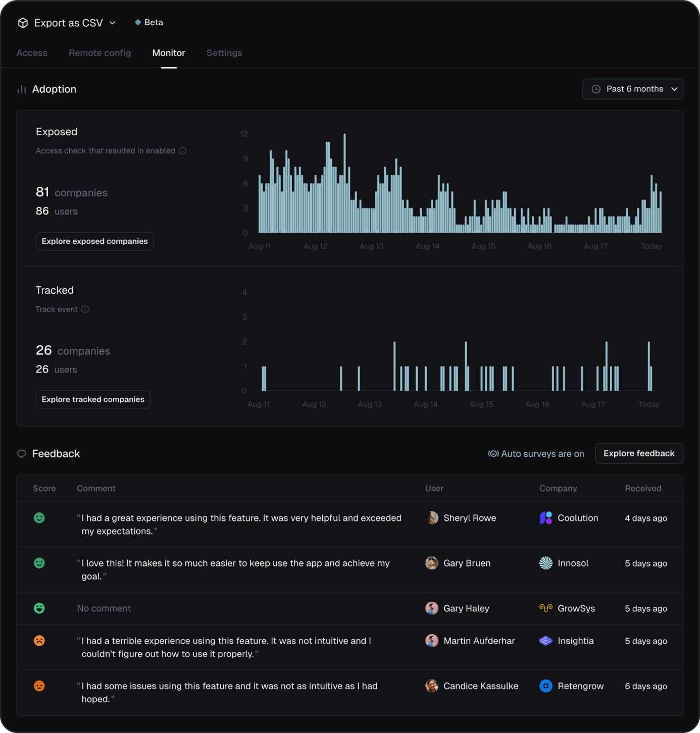Switch to the Remote config tab
Viewport: 700px width, 733px height.
pos(100,53)
